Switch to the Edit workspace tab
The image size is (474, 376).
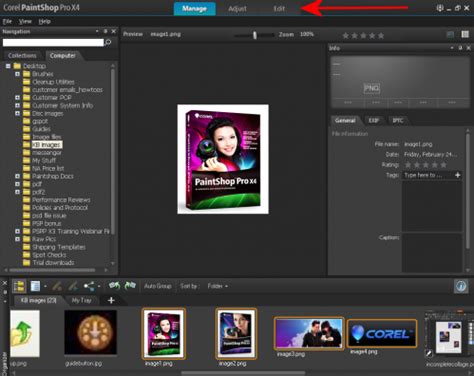pos(279,9)
